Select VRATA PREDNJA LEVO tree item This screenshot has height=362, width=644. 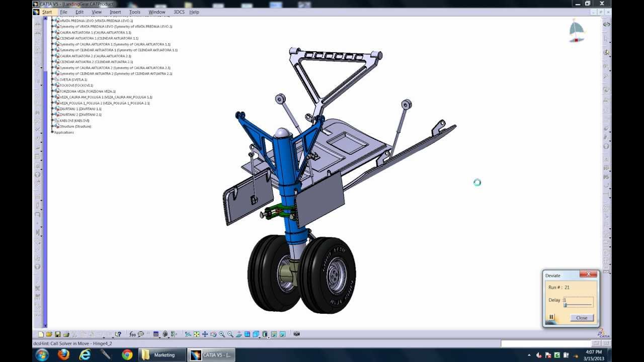pos(96,21)
